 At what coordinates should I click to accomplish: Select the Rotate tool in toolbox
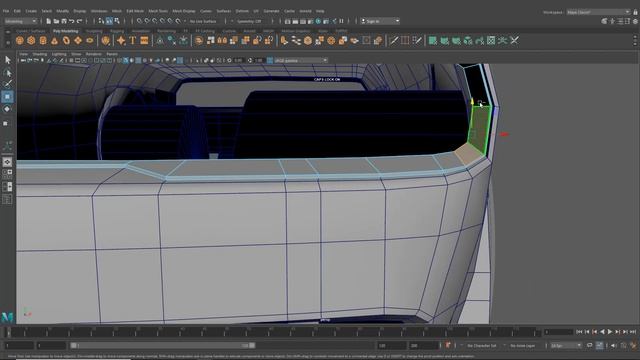7,109
